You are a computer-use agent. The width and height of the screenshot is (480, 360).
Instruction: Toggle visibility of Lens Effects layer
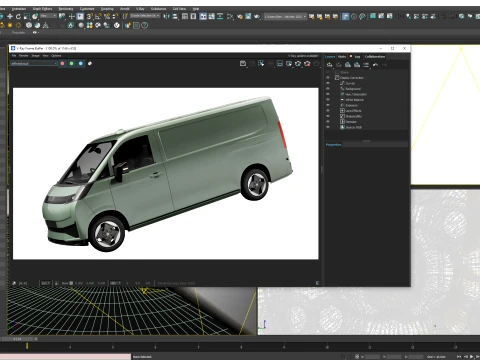[328, 111]
